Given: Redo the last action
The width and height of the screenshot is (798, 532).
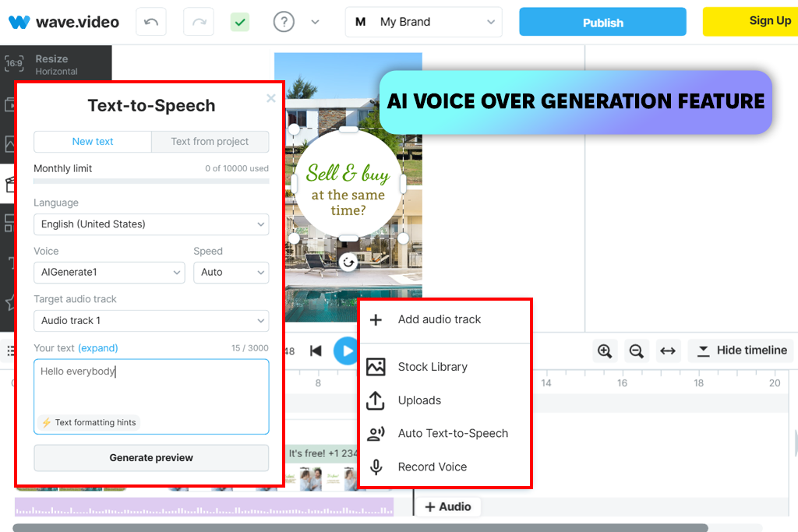Looking at the screenshot, I should click(x=199, y=22).
